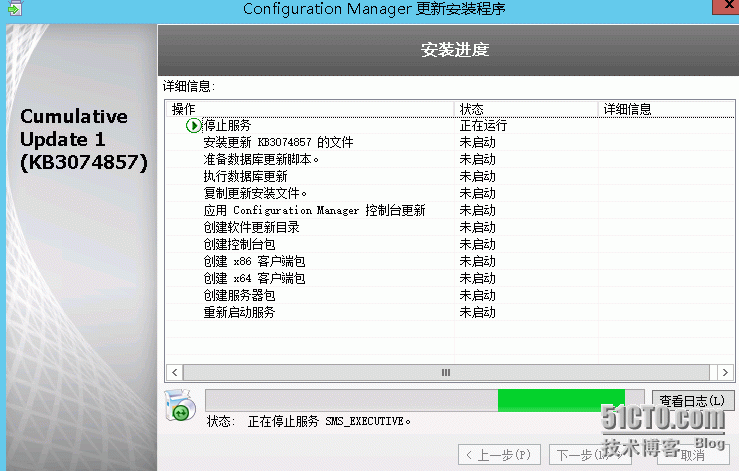Click the green installation progress bar
Image resolution: width=739 pixels, height=471 pixels.
pyautogui.click(x=561, y=400)
